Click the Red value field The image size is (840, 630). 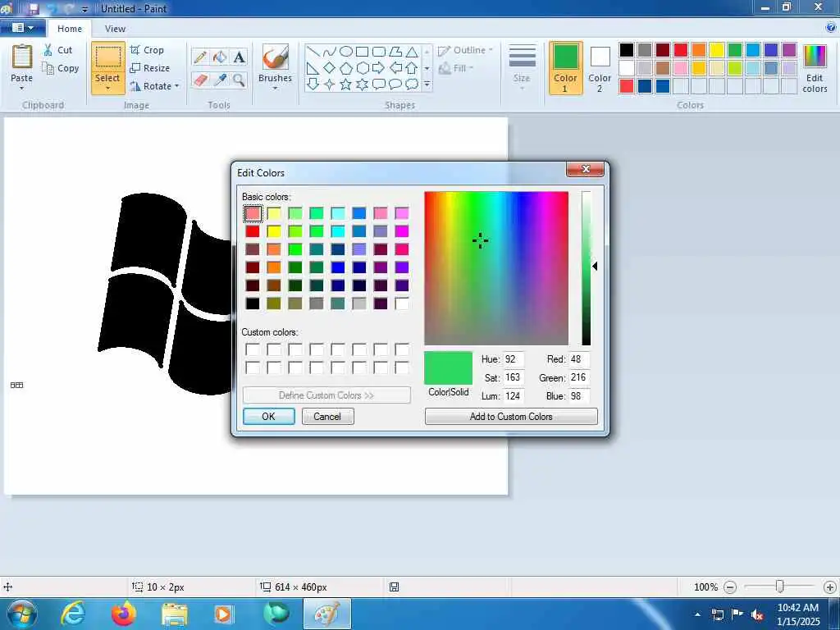coord(579,359)
